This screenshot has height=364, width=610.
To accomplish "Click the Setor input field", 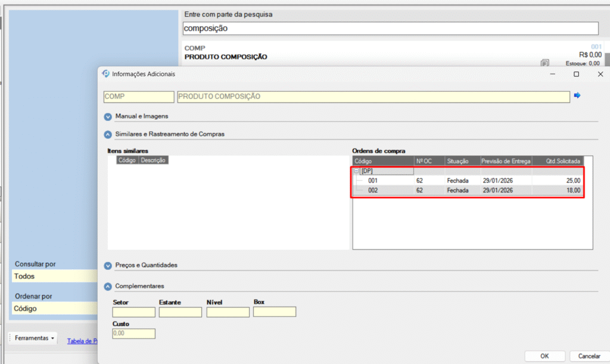I will click(133, 312).
